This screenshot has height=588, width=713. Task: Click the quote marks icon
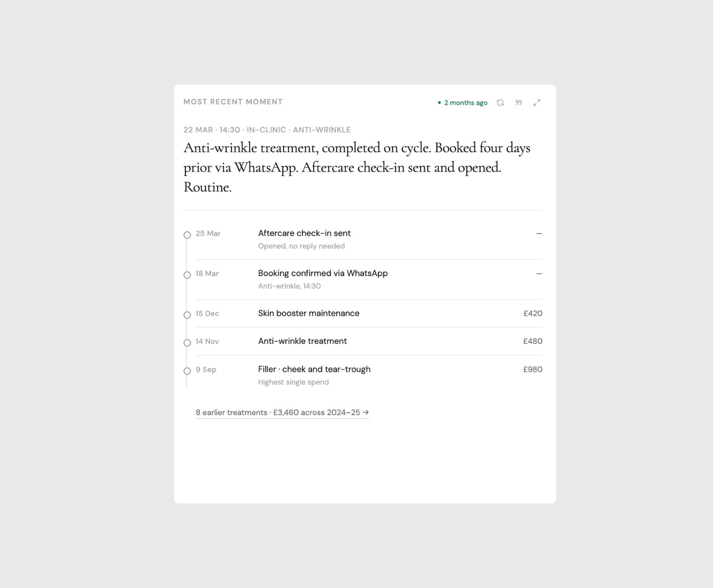pos(519,102)
